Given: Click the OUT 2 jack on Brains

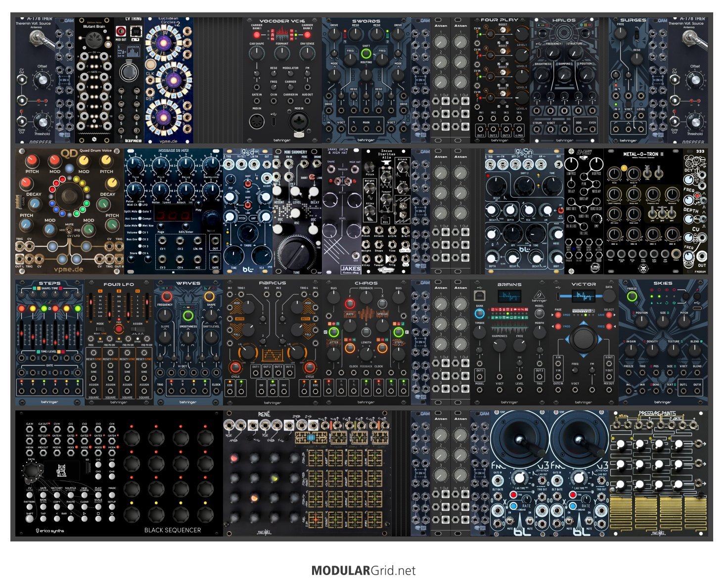Looking at the screenshot, I should 540,377.
